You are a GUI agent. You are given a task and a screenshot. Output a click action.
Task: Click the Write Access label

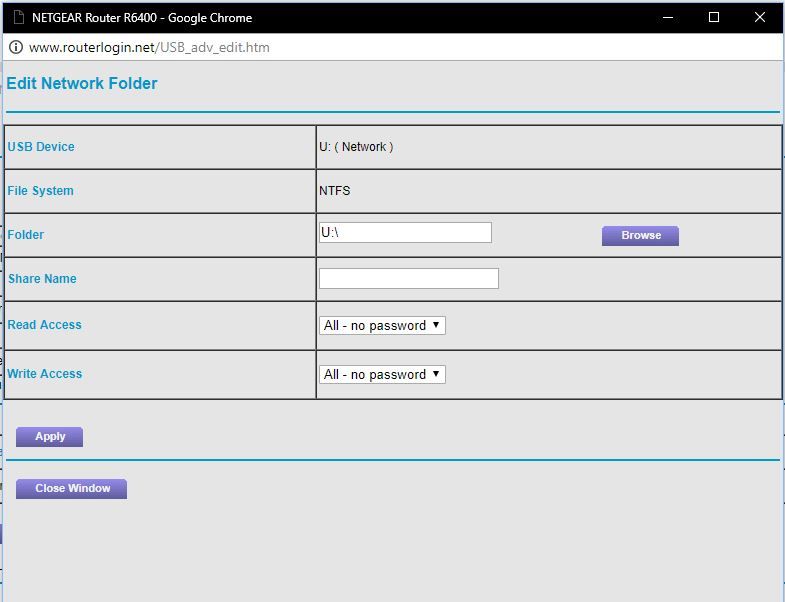click(45, 374)
